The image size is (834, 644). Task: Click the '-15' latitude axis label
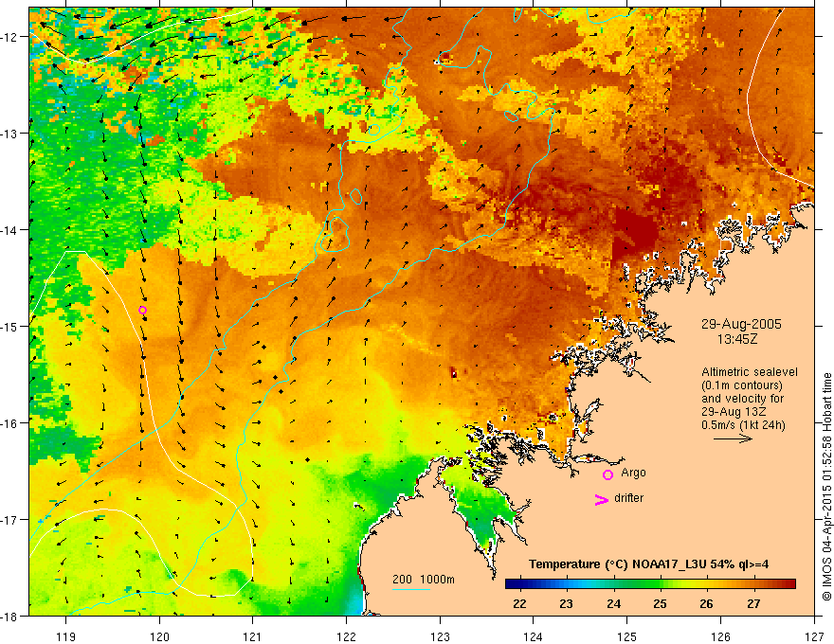tap(10, 326)
